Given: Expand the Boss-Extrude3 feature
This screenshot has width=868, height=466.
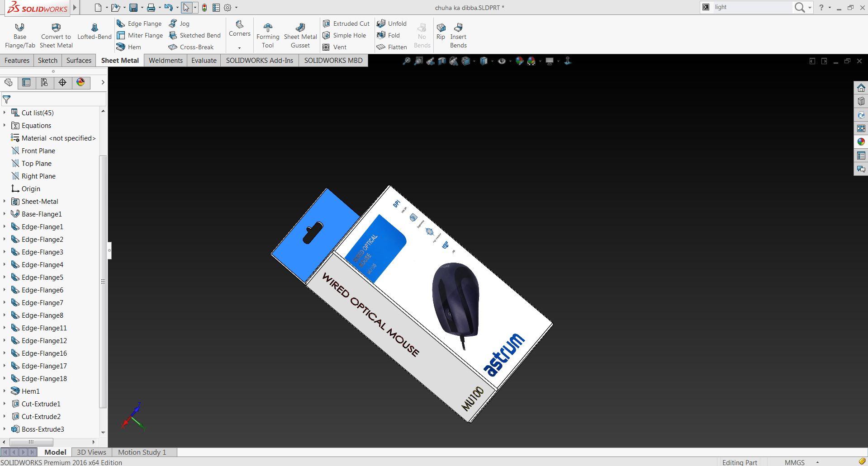Looking at the screenshot, I should click(x=5, y=429).
